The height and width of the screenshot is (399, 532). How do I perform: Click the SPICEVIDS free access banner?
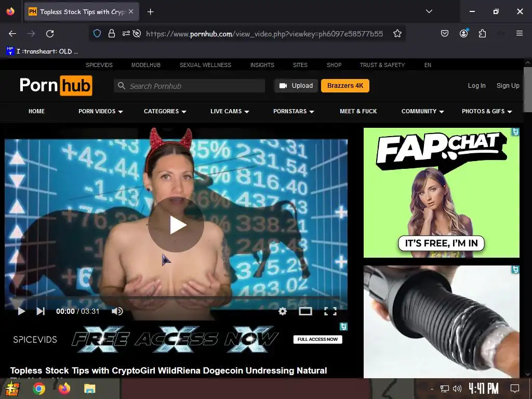[x=176, y=339]
